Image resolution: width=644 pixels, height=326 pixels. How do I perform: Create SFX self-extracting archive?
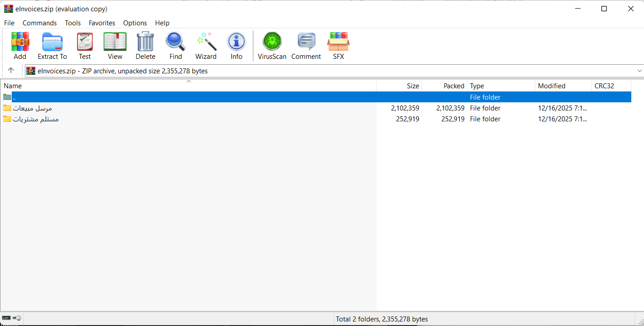pos(338,46)
